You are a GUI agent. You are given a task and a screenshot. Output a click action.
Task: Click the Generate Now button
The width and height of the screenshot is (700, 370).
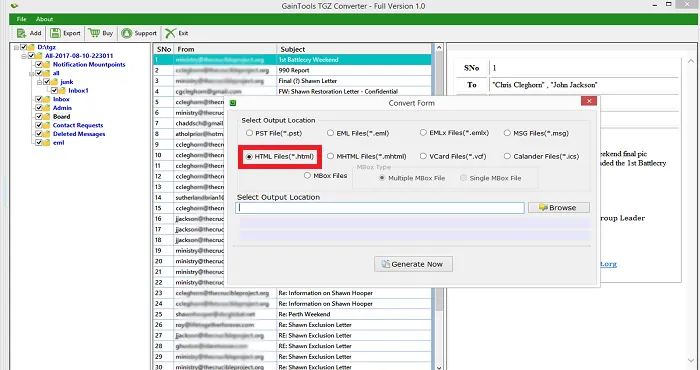coord(413,264)
